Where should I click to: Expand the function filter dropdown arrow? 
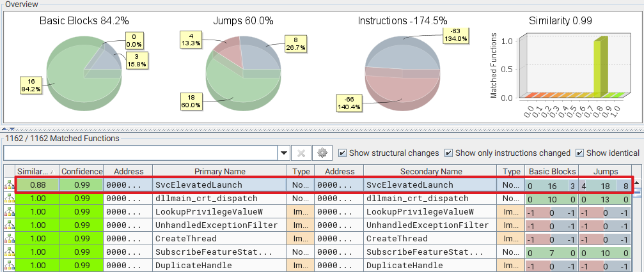(x=284, y=153)
